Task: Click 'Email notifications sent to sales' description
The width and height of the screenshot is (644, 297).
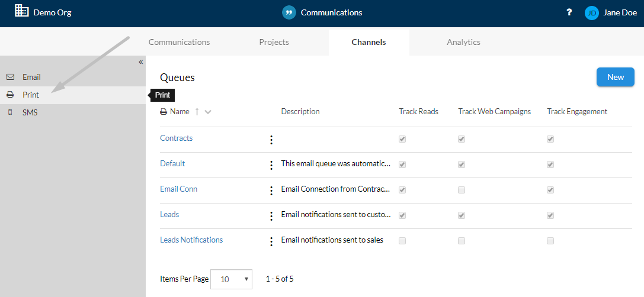Action: coord(332,240)
